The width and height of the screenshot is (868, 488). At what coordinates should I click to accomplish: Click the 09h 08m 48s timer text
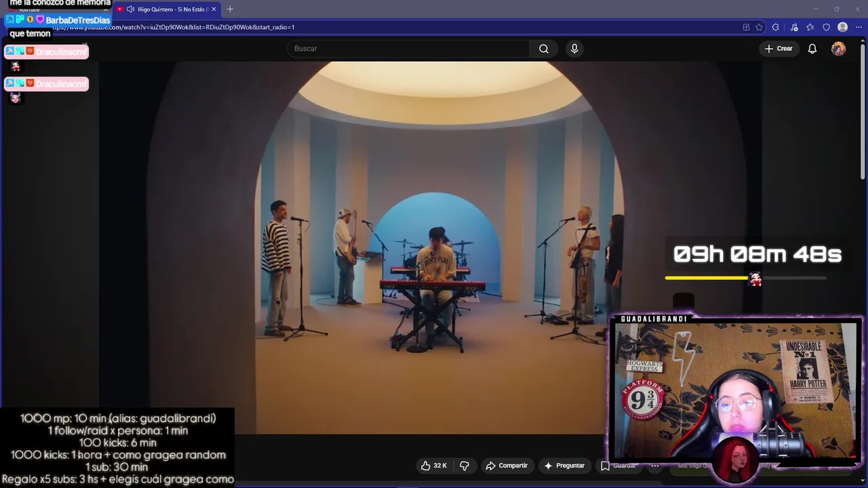(757, 255)
